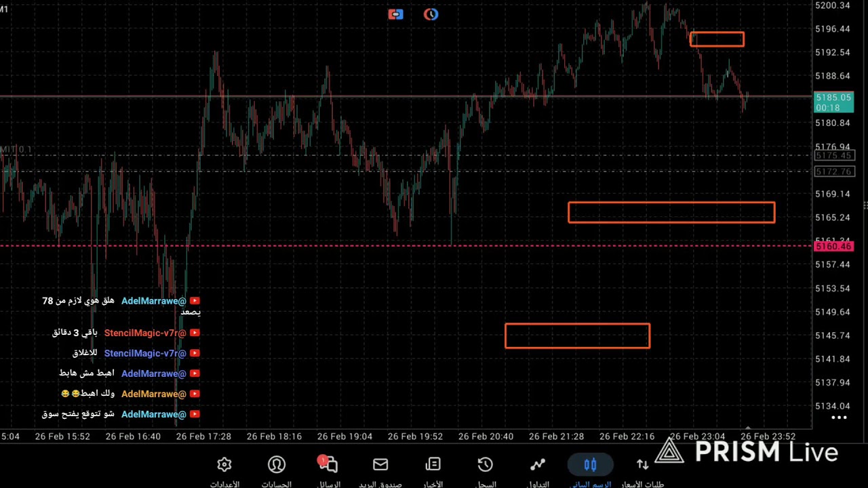
Task: Click price axis value 5169.14
Action: point(833,194)
